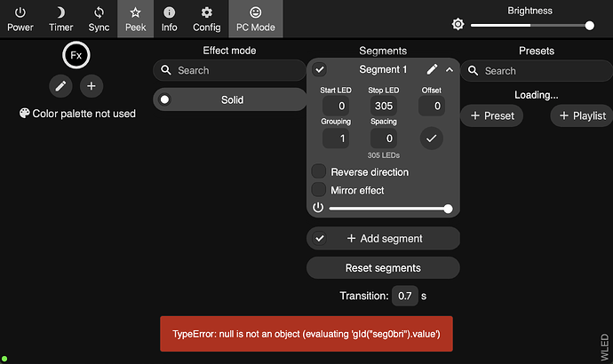This screenshot has width=613, height=364.
Task: Adjust the Segment 1 brightness slider
Action: pos(390,209)
